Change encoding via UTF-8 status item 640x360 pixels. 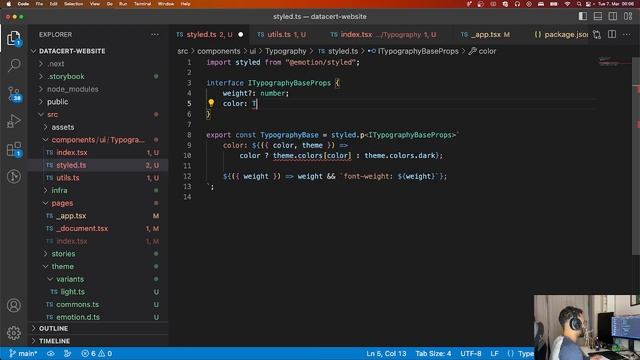point(471,353)
